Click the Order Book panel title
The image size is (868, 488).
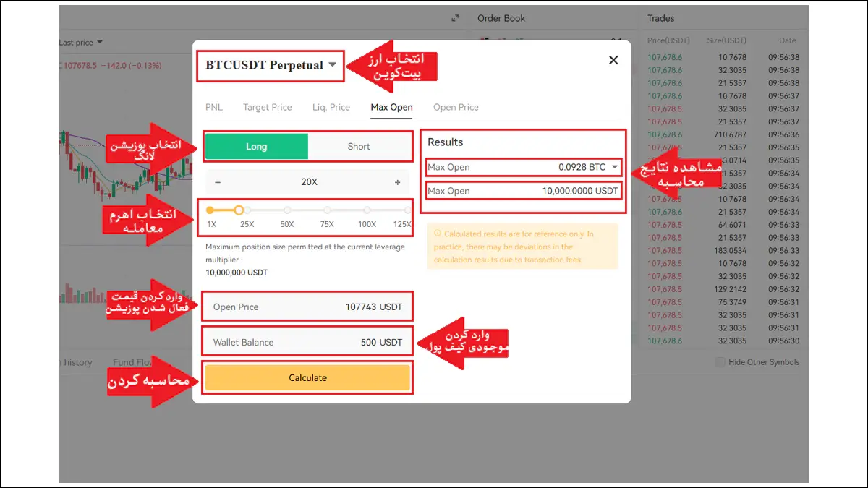click(x=501, y=18)
